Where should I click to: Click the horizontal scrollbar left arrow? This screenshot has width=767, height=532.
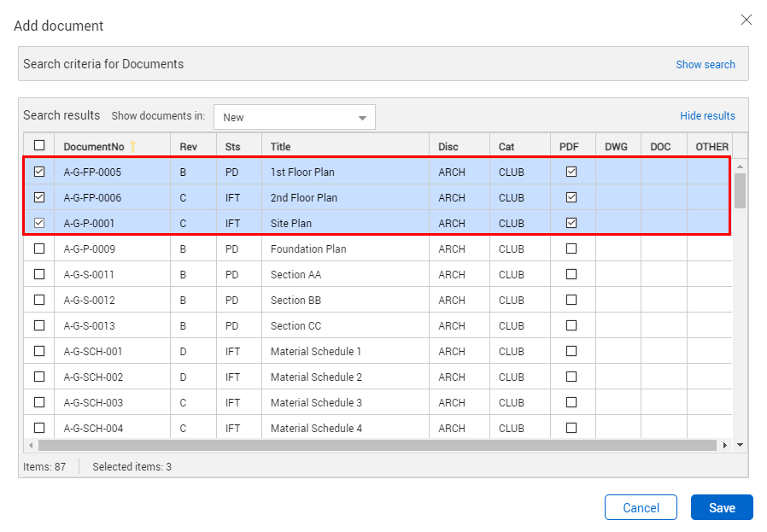coord(31,445)
